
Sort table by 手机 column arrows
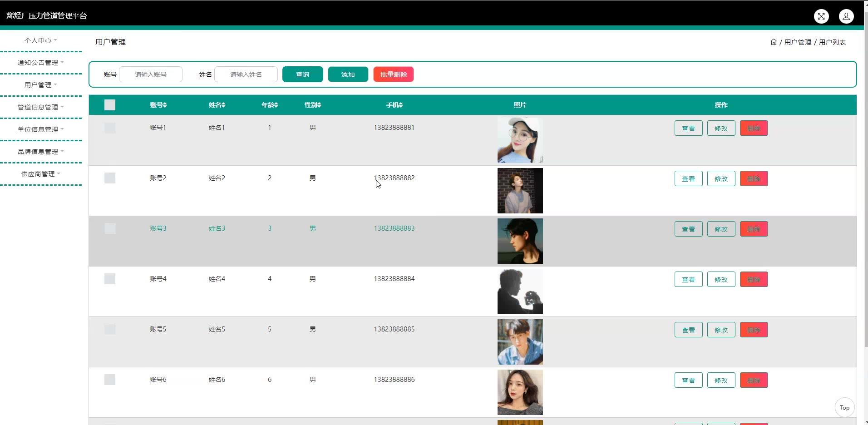point(400,105)
